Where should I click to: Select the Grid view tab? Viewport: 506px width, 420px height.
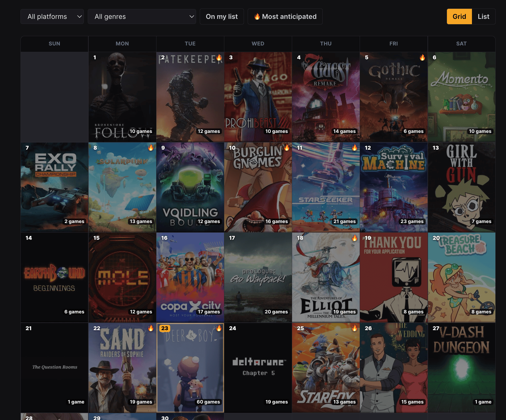click(459, 16)
